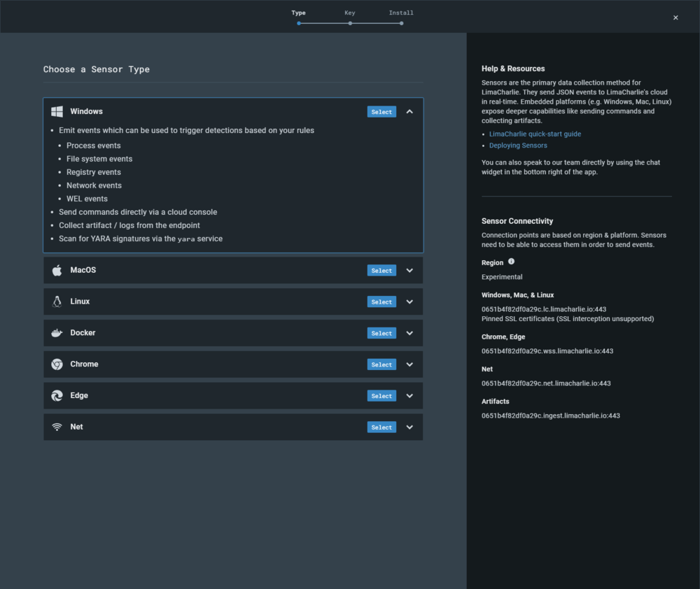Select the Net sensor type

381,427
